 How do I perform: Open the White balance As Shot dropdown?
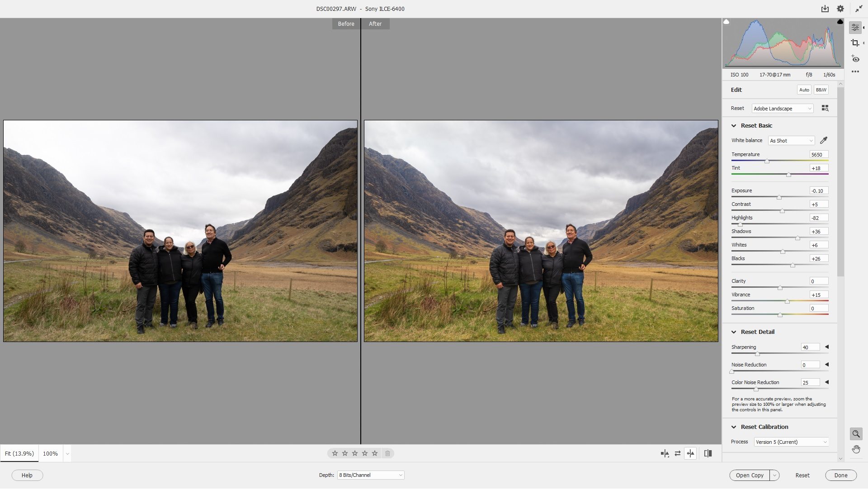click(791, 141)
